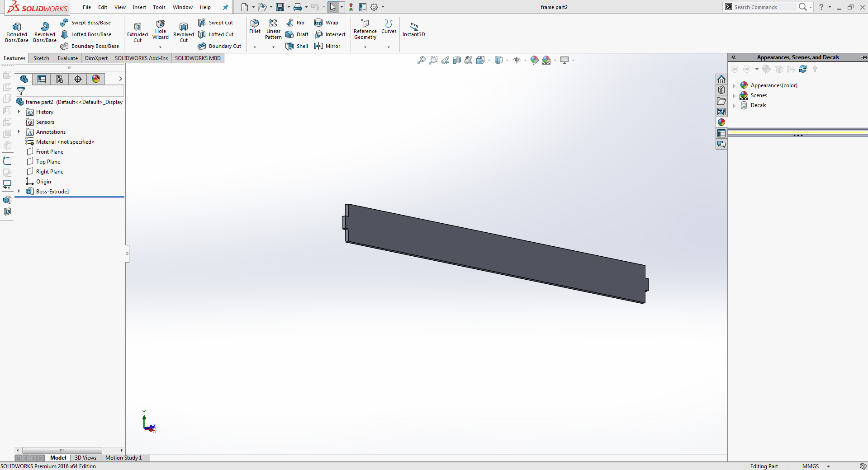Open the Curves tool

[x=389, y=27]
